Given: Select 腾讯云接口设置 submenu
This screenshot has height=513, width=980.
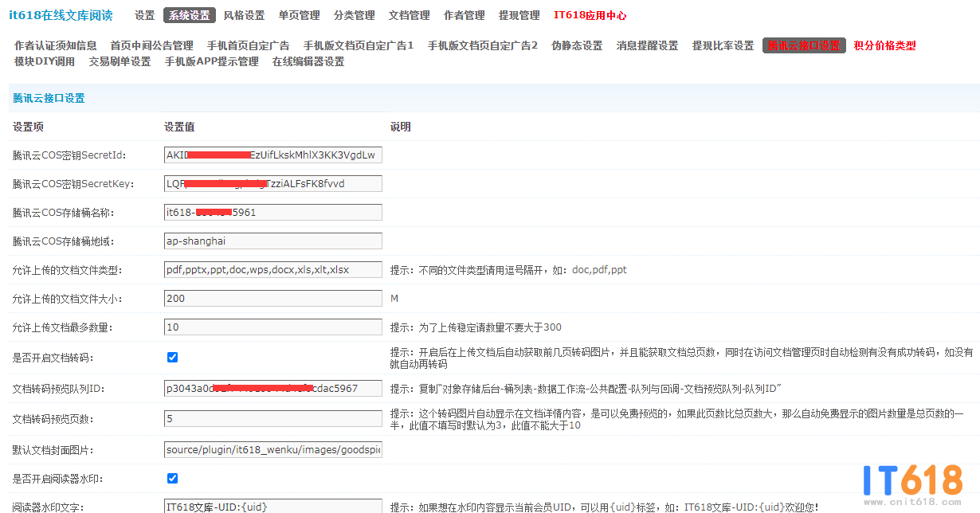Looking at the screenshot, I should [x=804, y=45].
